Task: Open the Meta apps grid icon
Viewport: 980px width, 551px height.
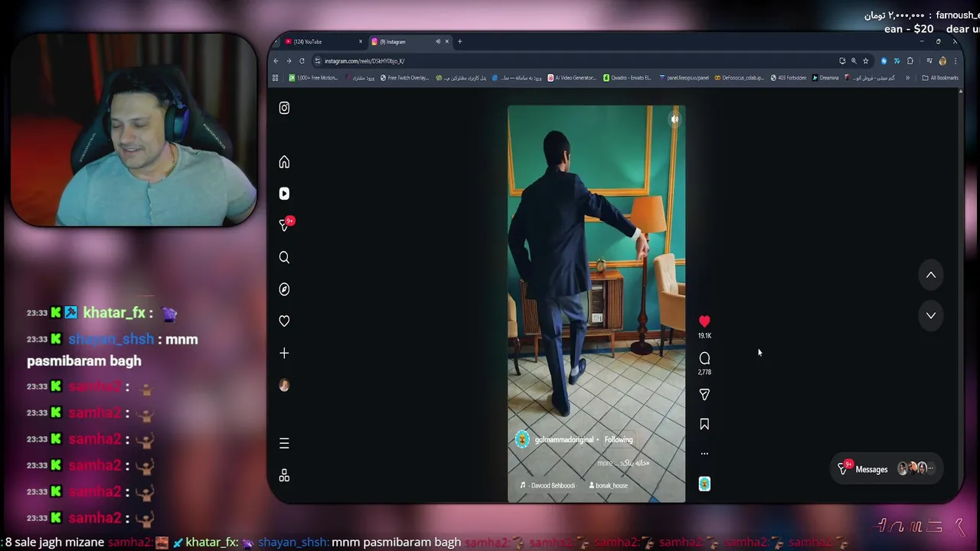Action: (284, 475)
